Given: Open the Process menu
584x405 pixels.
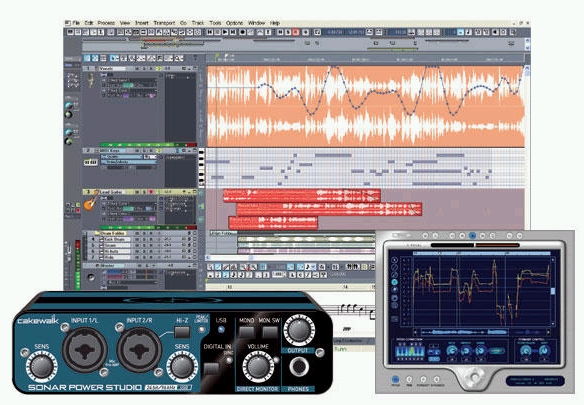Looking at the screenshot, I should point(106,23).
